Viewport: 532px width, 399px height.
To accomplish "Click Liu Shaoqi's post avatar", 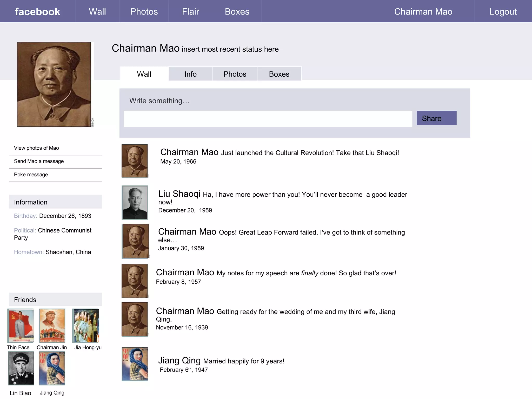I will [x=135, y=202].
